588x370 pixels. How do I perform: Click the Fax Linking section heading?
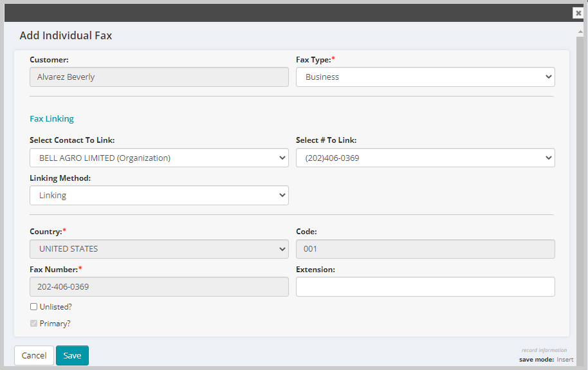click(51, 118)
